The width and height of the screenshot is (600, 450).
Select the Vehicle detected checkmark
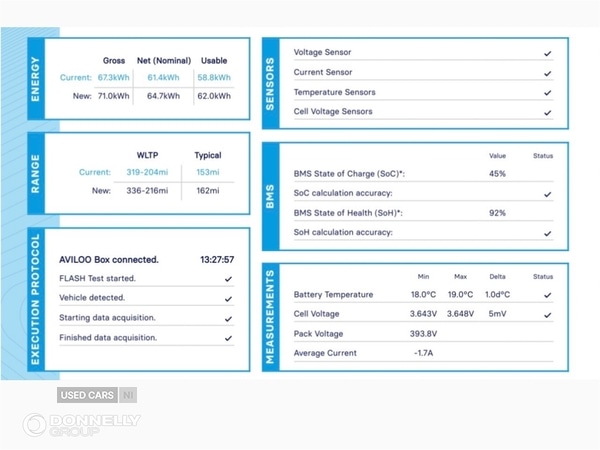[229, 298]
